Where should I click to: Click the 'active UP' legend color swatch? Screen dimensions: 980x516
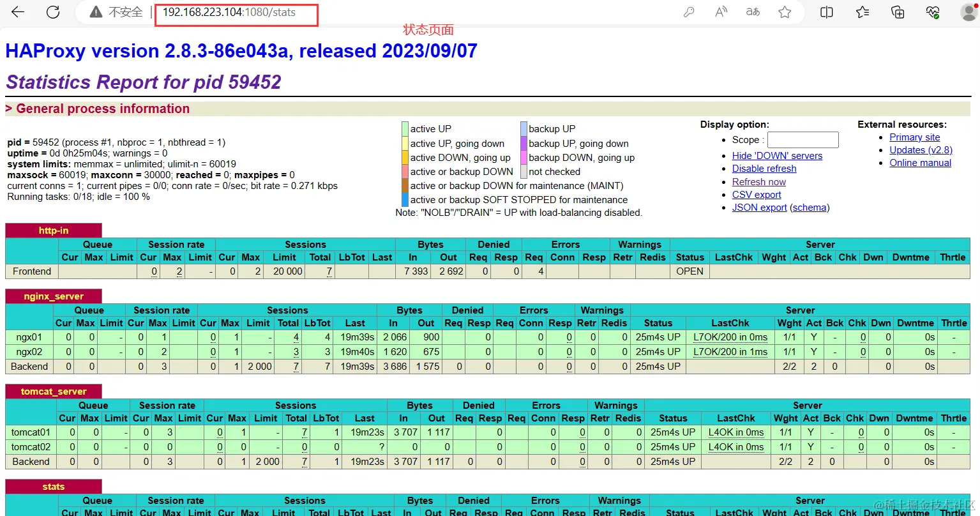pos(405,129)
